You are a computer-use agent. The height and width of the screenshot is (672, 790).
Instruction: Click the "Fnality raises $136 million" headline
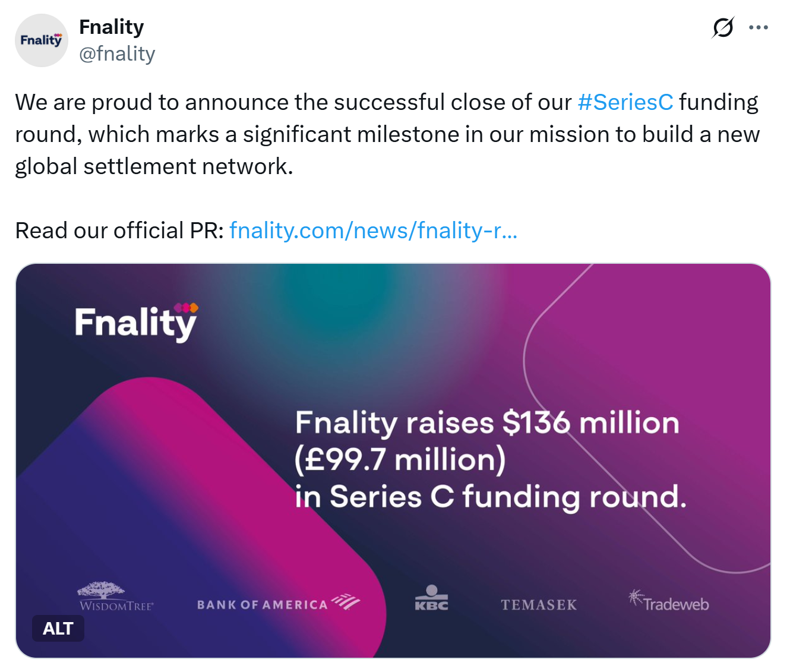(487, 423)
